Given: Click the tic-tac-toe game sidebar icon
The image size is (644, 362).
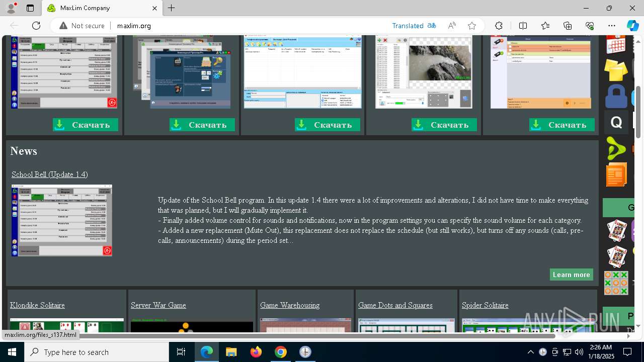Looking at the screenshot, I should (x=616, y=283).
